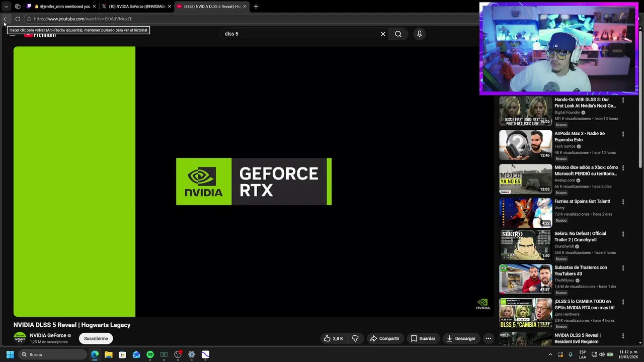
Task: Open options menu for Sekiro trailer
Action: (623, 234)
